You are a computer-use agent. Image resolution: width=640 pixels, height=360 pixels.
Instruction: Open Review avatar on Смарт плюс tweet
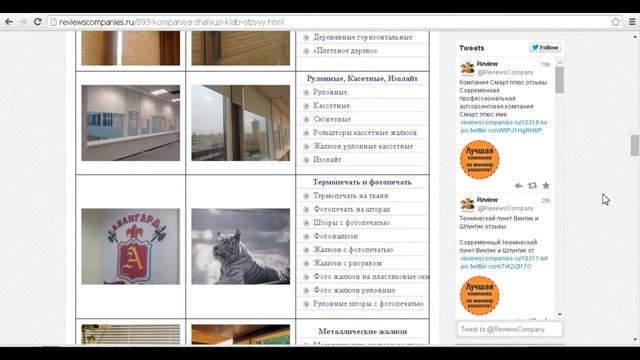tap(467, 68)
